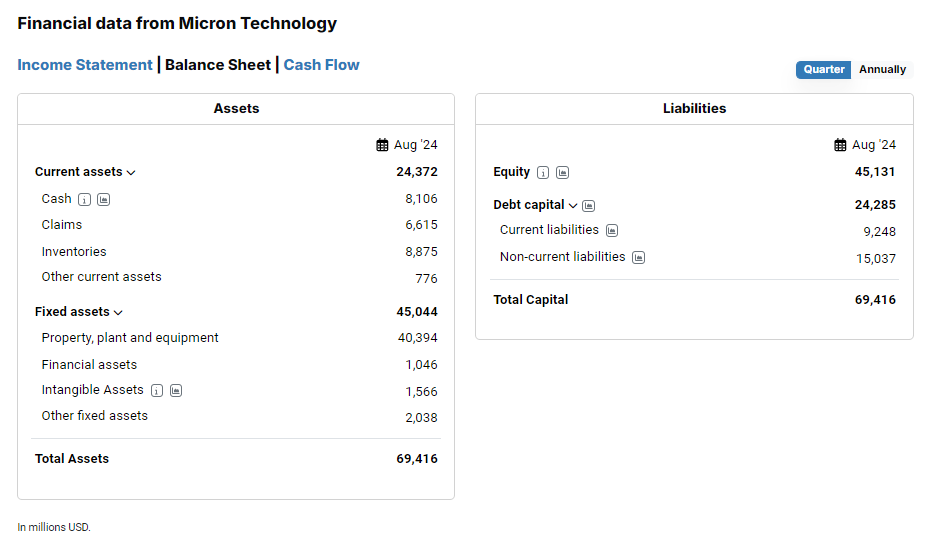Click the Liabilities calendar icon
The height and width of the screenshot is (544, 935).
[840, 145]
